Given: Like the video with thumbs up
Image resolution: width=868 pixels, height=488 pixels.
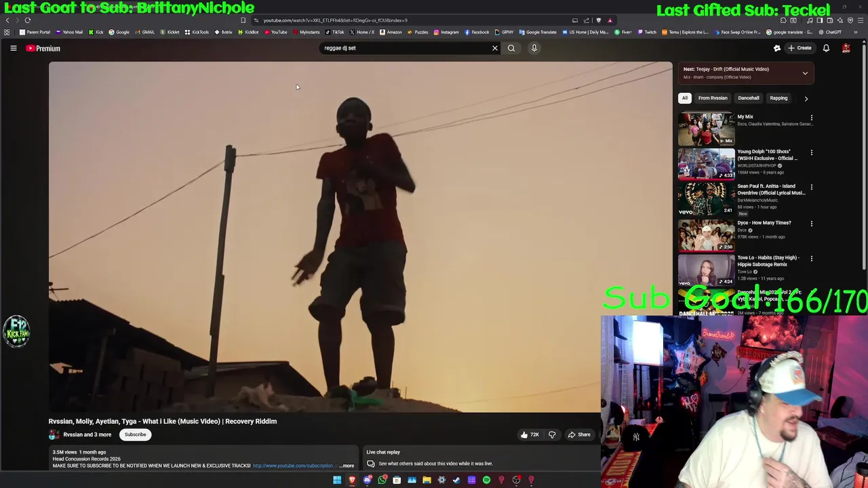Looking at the screenshot, I should click(x=530, y=434).
